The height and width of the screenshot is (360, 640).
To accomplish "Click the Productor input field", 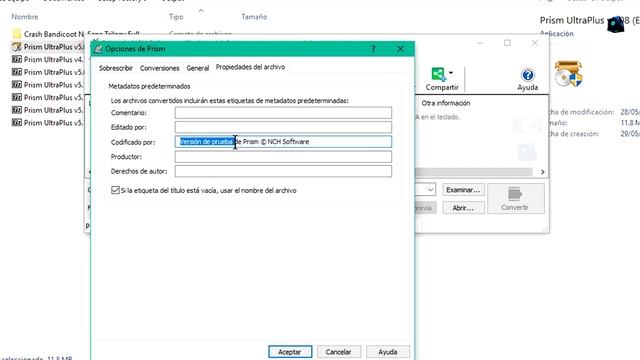I will point(283,156).
